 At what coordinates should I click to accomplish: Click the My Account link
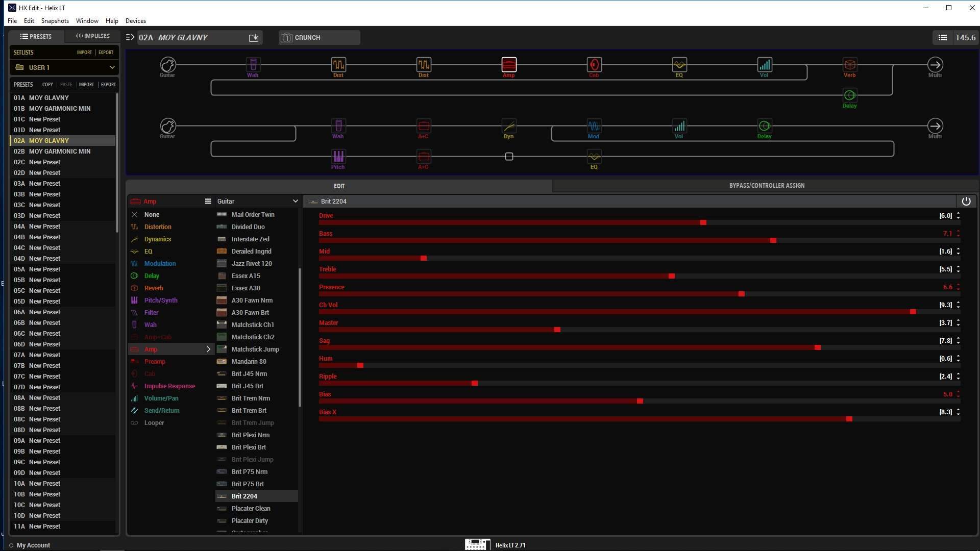click(33, 545)
